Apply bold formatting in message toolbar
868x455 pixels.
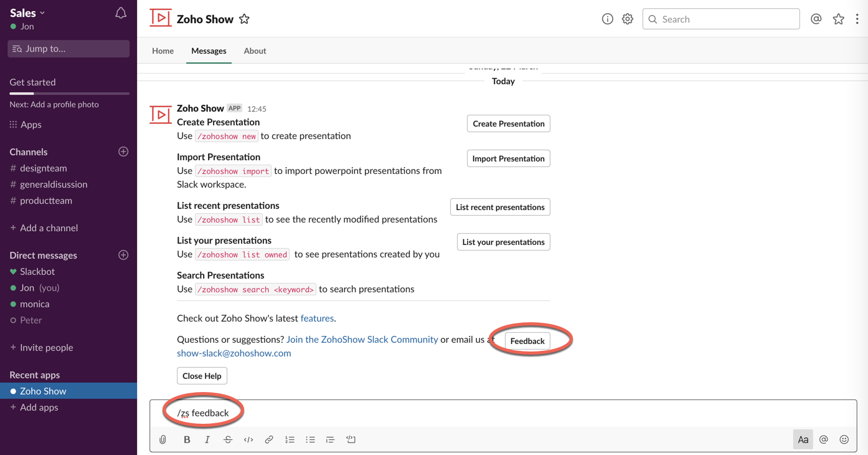(187, 439)
